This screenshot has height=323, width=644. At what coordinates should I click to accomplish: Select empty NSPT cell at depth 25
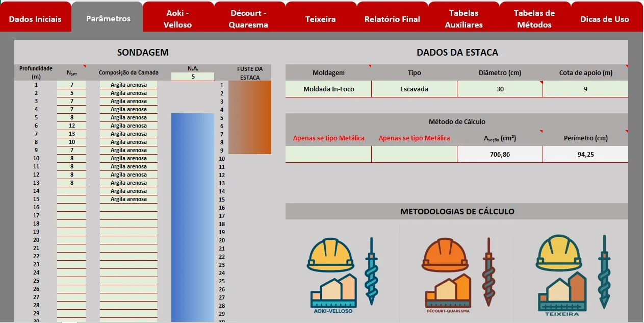71,281
